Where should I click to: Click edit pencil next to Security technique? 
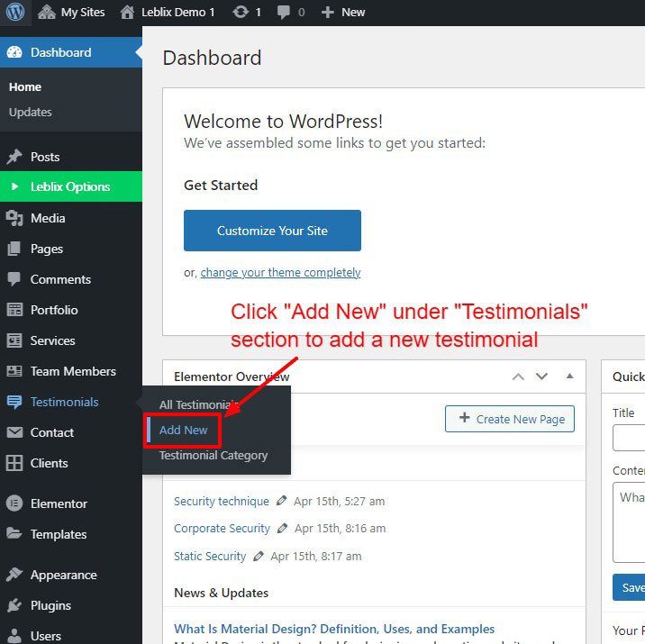tap(282, 501)
